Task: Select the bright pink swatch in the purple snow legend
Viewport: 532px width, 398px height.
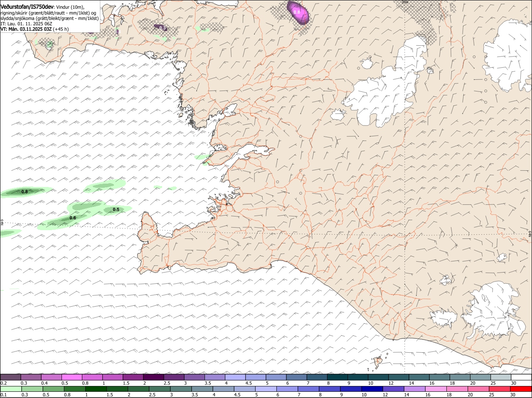Action: (x=71, y=377)
